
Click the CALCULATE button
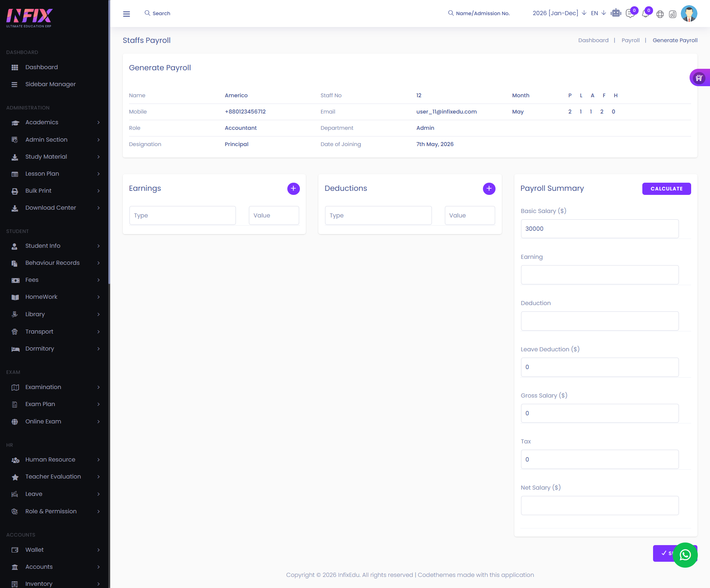(666, 189)
